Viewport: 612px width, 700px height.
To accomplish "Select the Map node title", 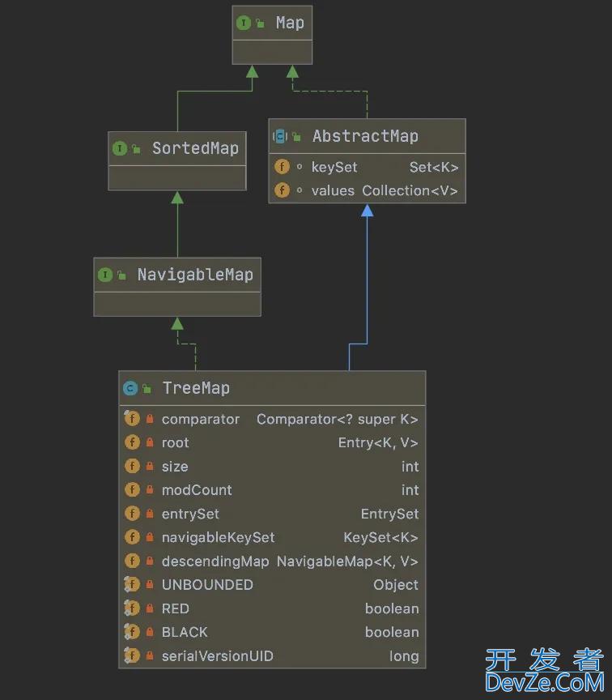I will coord(290,23).
